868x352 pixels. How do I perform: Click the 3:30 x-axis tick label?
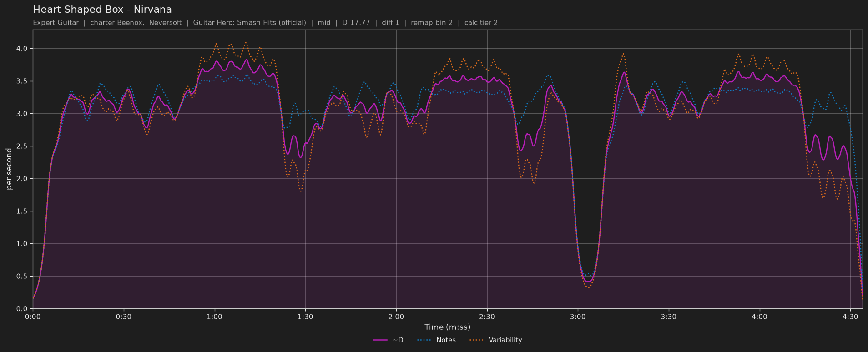pos(669,317)
